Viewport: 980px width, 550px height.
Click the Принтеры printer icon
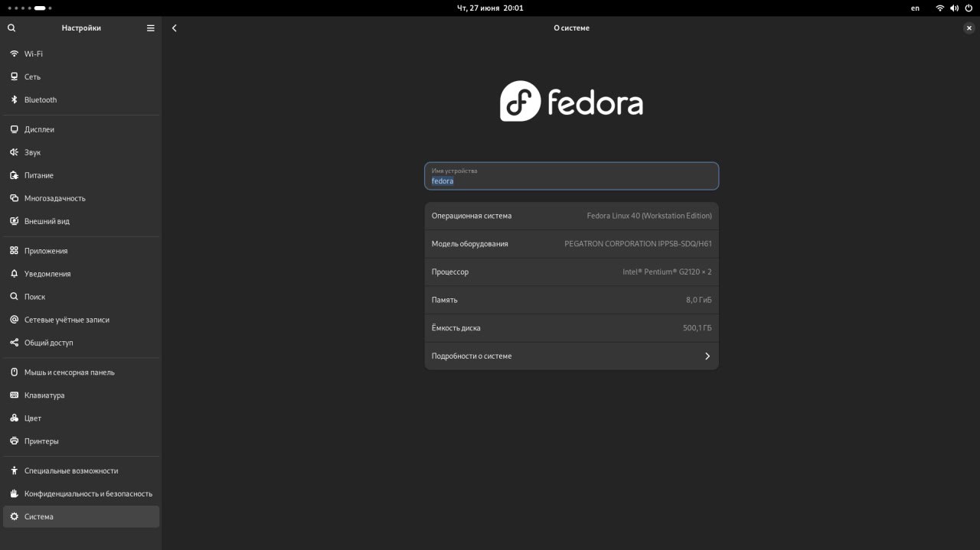[14, 441]
